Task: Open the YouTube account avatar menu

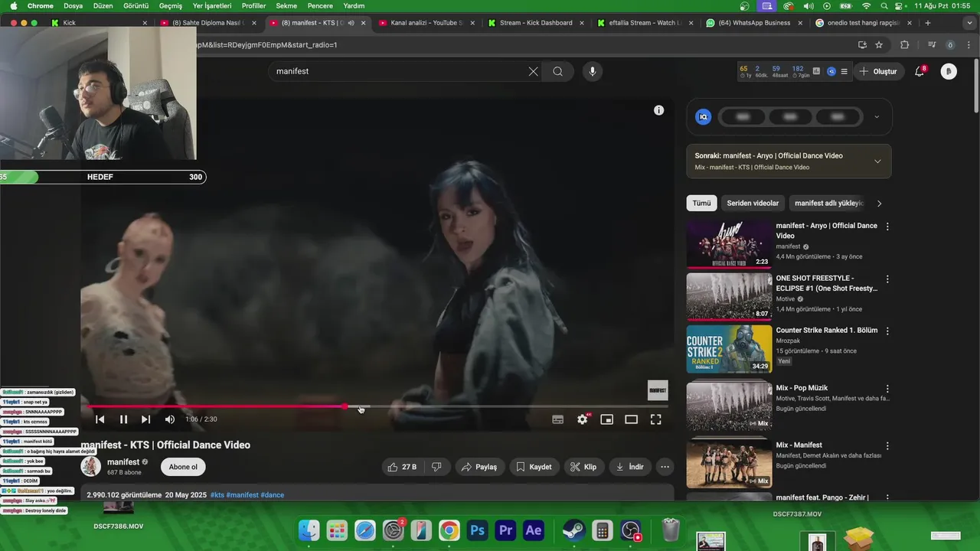Action: click(949, 71)
